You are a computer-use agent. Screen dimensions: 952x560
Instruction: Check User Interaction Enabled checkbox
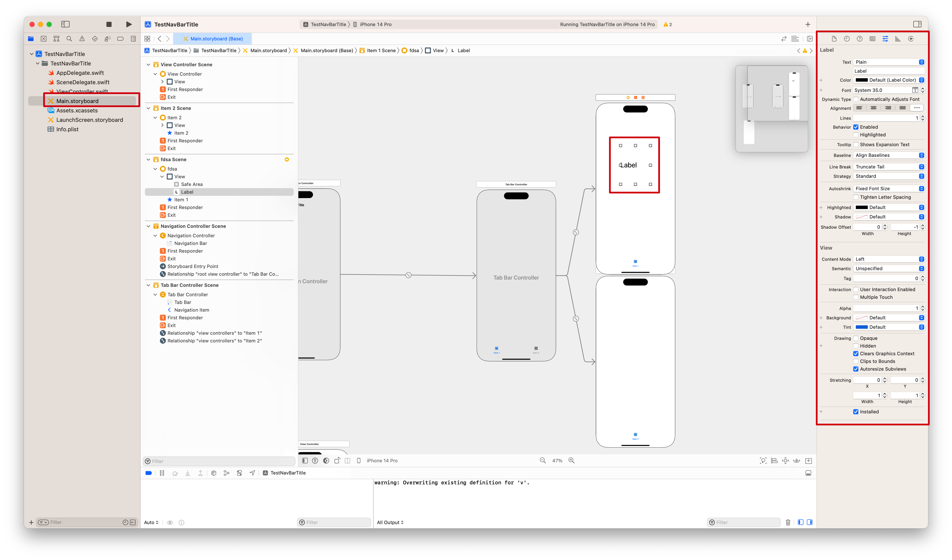(x=856, y=289)
